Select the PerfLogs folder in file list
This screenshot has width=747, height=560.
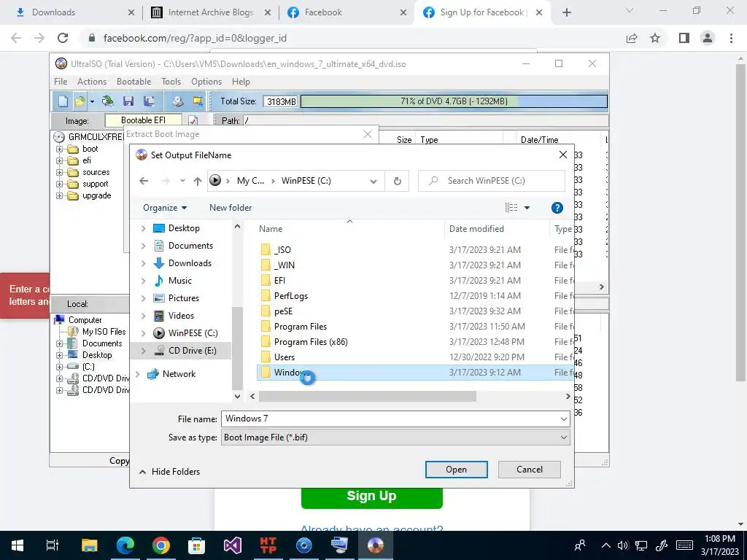point(290,296)
